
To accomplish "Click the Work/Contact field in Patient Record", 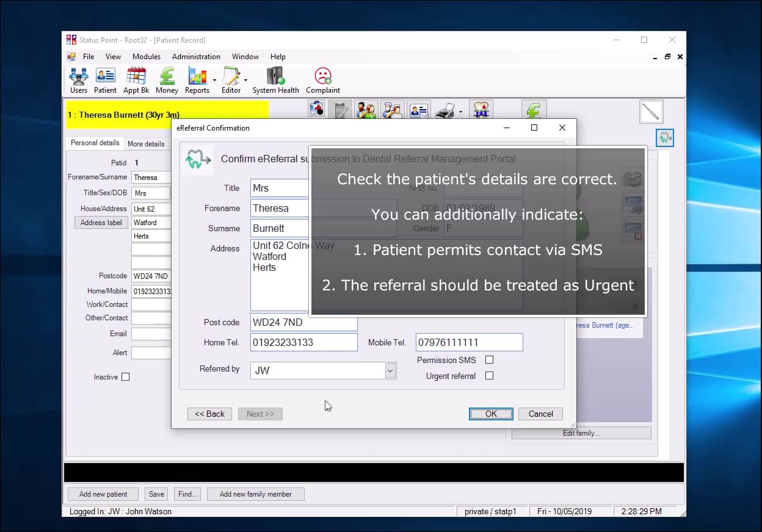I will (x=151, y=304).
